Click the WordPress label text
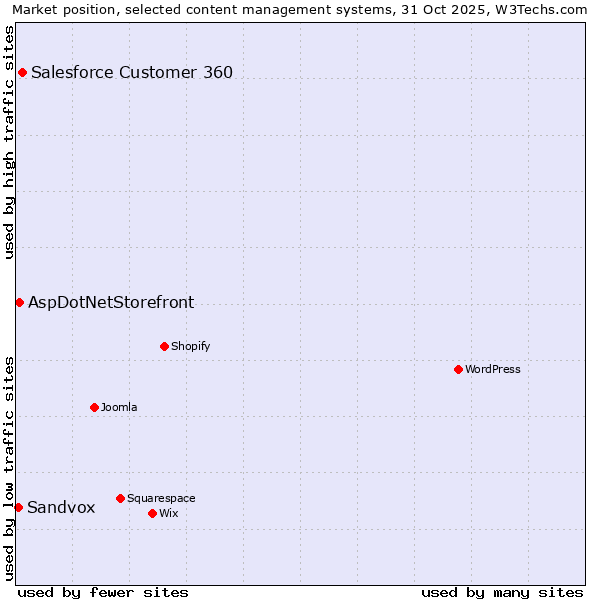 pyautogui.click(x=493, y=369)
